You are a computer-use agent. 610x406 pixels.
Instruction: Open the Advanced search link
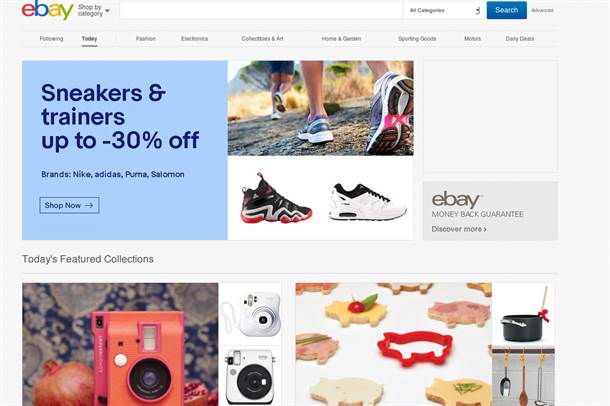pos(542,10)
